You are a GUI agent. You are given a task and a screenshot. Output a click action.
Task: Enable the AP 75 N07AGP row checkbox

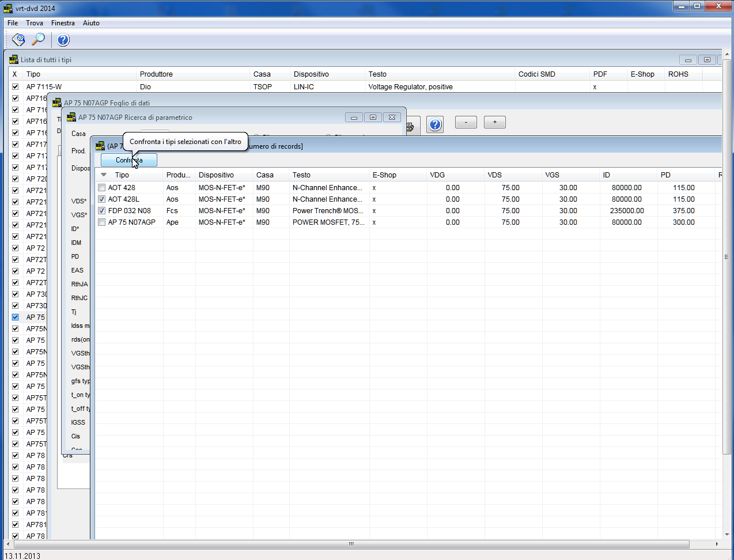point(102,222)
